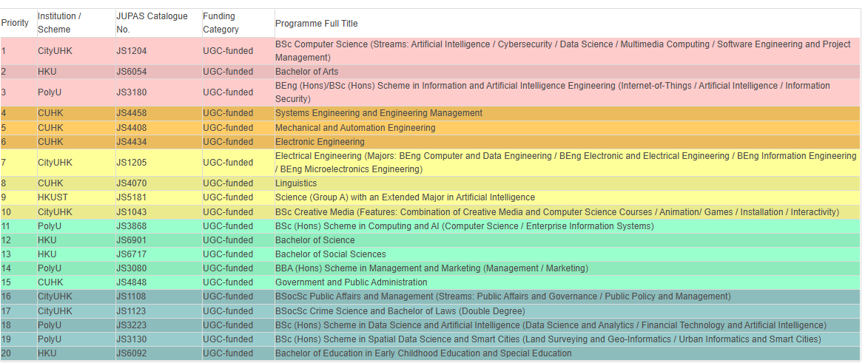Viewport: 868px width, 363px height.
Task: Select the HKUST institution cell
Action: [x=53, y=197]
